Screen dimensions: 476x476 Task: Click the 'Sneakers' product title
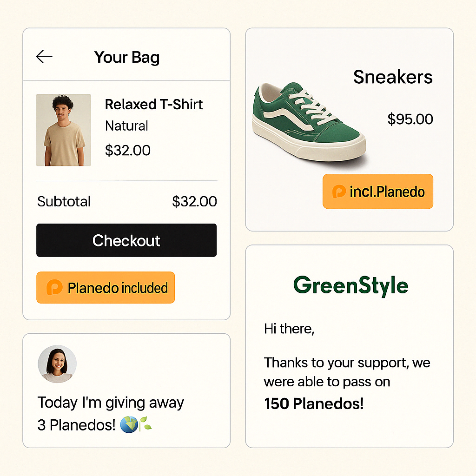(x=393, y=77)
